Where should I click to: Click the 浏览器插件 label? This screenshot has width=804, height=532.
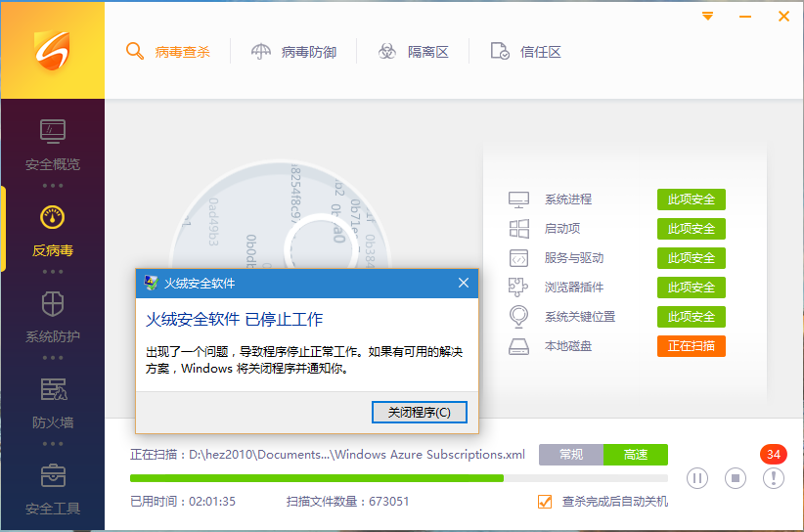574,287
